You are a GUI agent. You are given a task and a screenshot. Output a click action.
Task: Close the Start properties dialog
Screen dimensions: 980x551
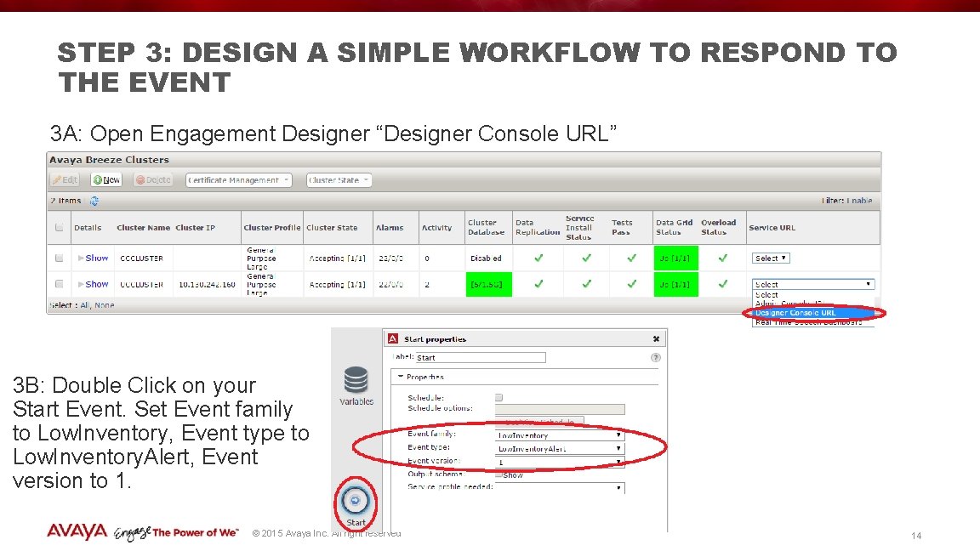pos(656,338)
